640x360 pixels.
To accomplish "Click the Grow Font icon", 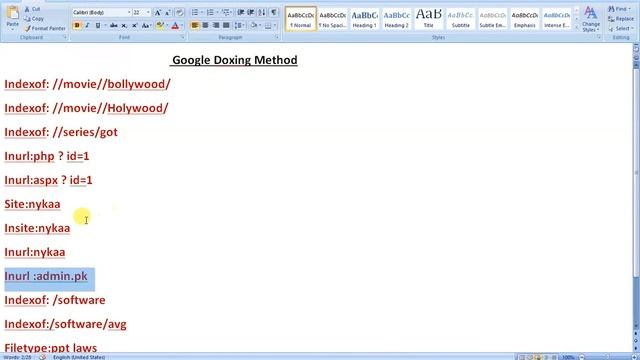I will [x=158, y=13].
